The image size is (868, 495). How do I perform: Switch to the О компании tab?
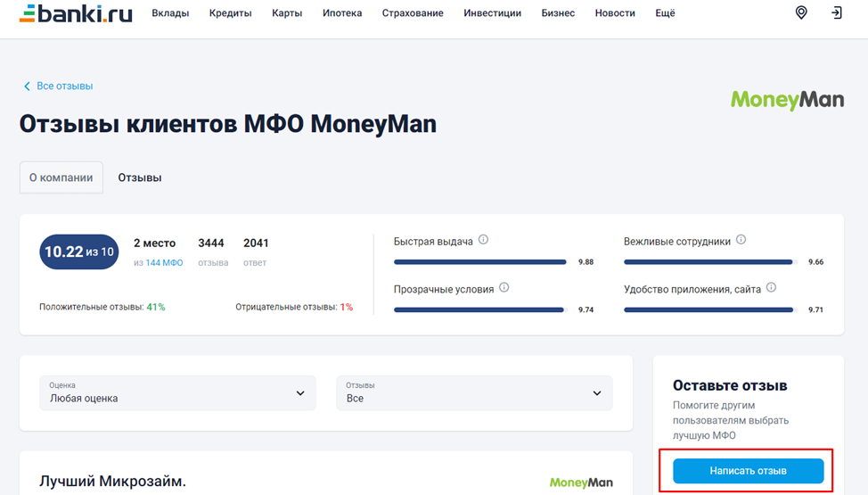(61, 177)
